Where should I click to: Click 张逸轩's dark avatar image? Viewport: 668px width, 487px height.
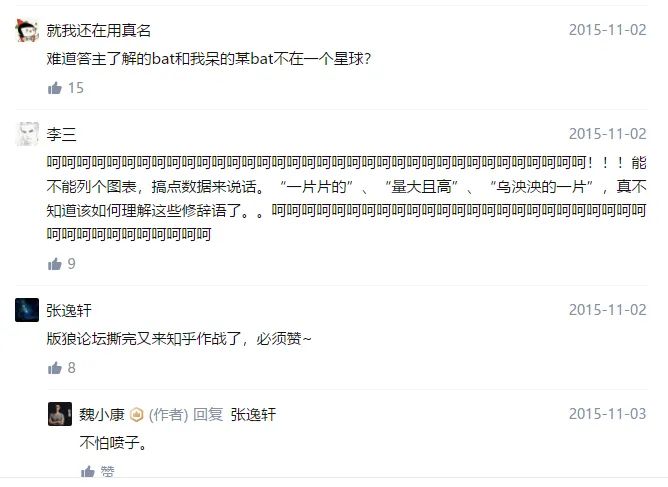(27, 310)
